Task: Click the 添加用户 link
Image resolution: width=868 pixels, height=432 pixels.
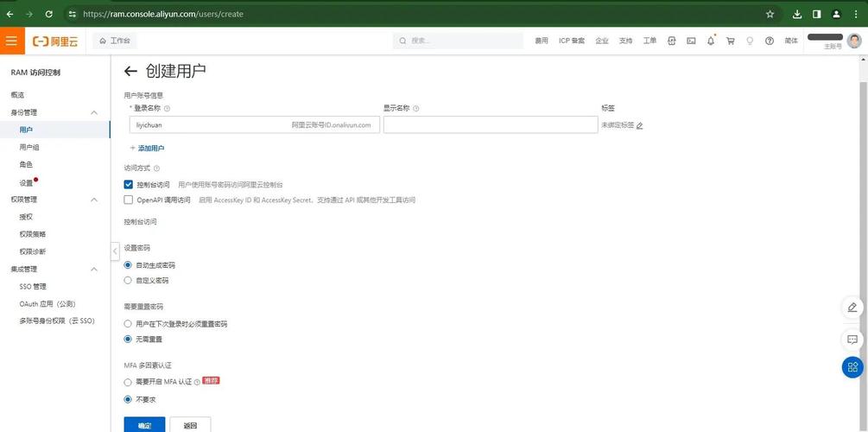Action: click(x=147, y=149)
